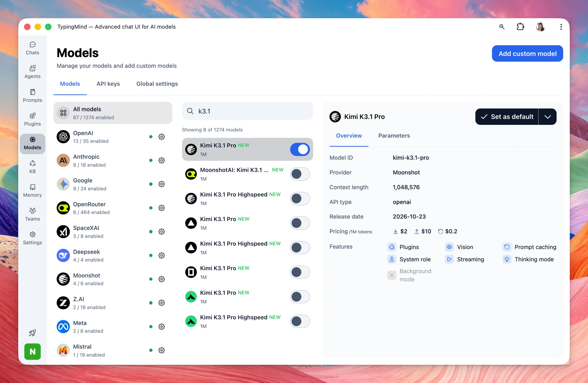Open the Agents sidebar section
The image size is (588, 383).
(x=32, y=72)
